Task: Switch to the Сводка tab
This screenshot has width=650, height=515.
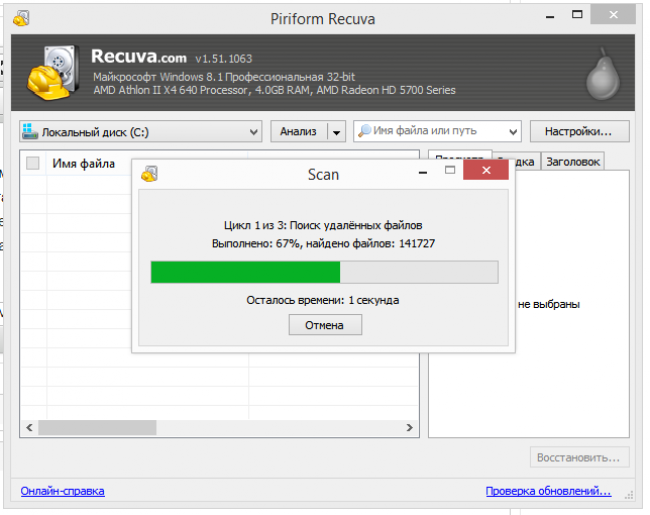Action: 525,162
